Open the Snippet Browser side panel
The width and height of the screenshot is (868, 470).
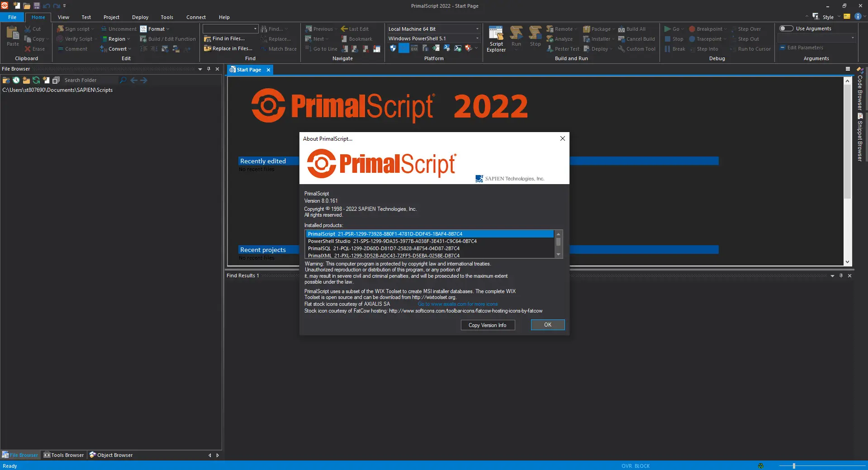(x=860, y=137)
